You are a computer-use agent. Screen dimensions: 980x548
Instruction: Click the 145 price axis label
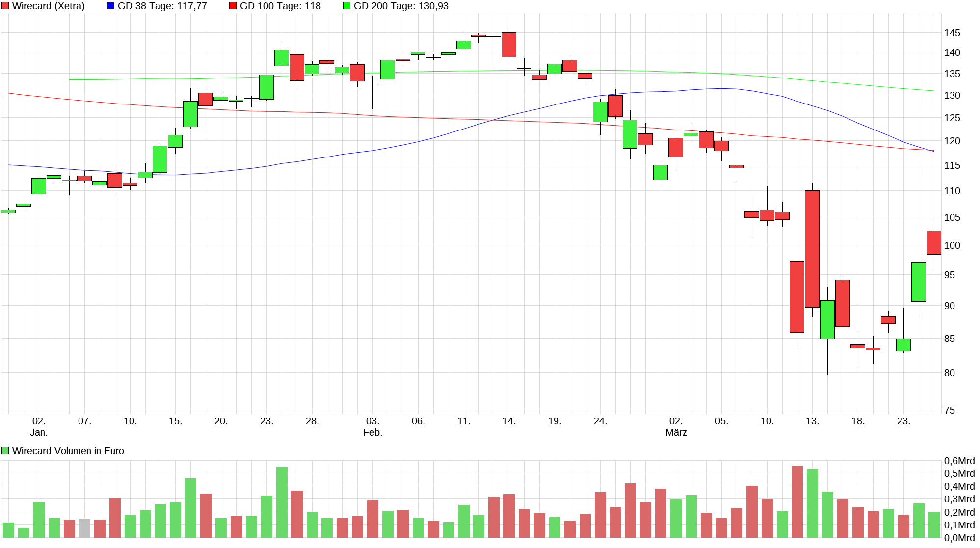pos(952,33)
